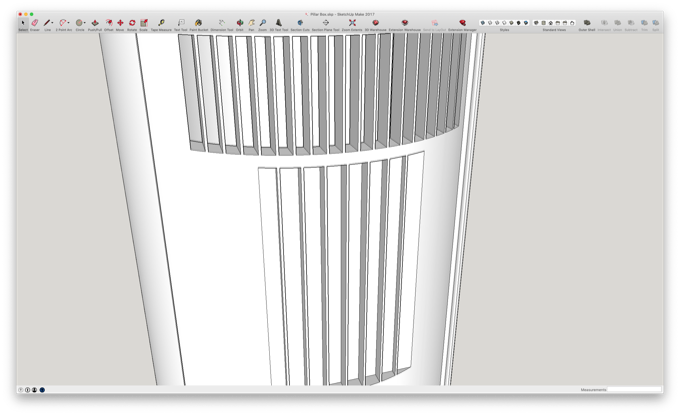Click the Intersect solid tool
Screen dimensions: 680x415
(604, 23)
